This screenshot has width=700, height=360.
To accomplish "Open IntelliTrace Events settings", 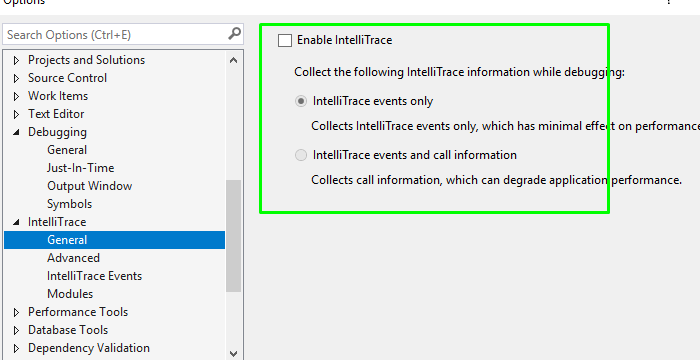I will click(x=95, y=276).
